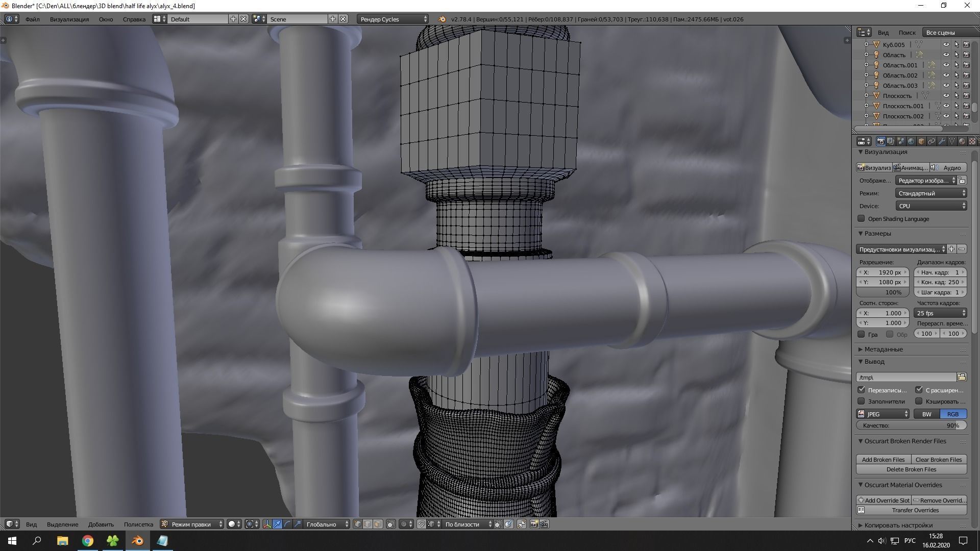Enable Open Shading Language checkbox
This screenshot has width=980, height=551.
(861, 218)
